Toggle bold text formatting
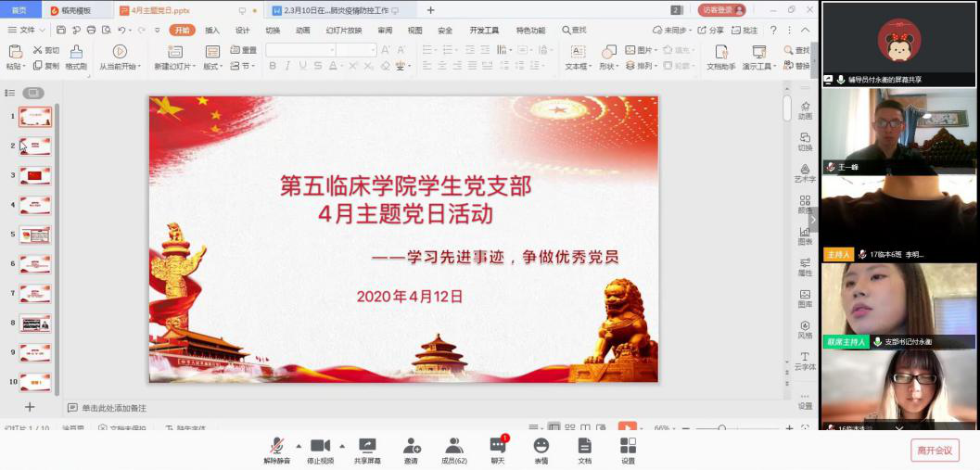The height and width of the screenshot is (470, 980). [x=273, y=66]
